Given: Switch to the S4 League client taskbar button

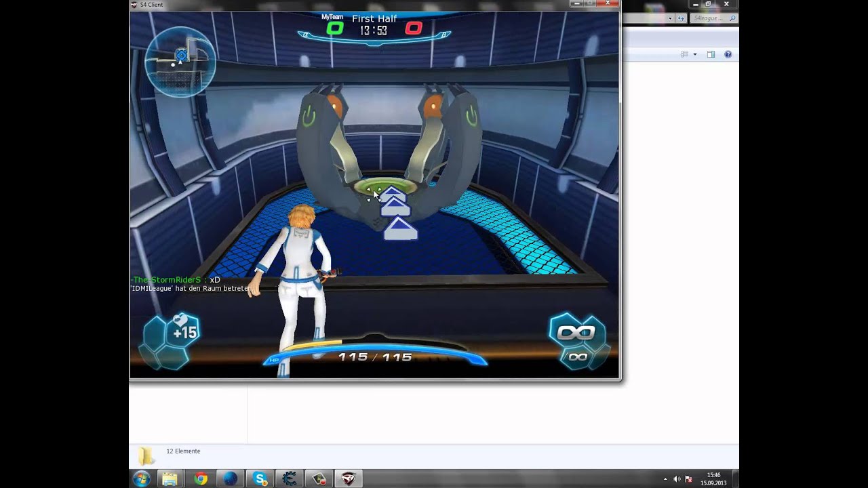Looking at the screenshot, I should (x=349, y=479).
